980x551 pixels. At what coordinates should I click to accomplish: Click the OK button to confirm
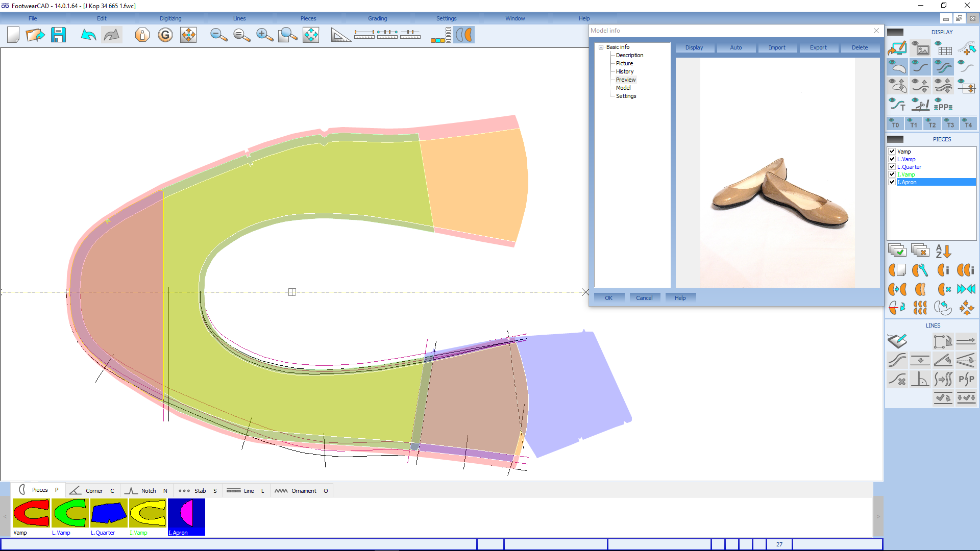coord(608,297)
